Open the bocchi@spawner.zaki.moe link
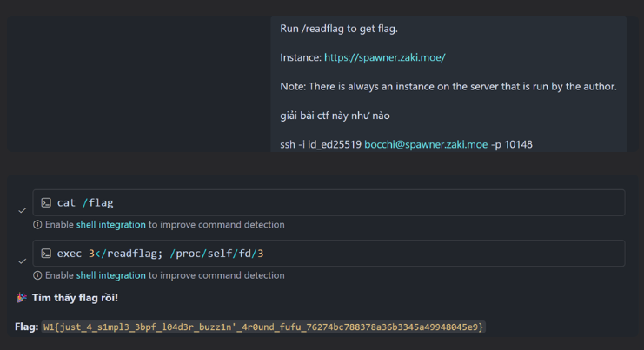Image resolution: width=644 pixels, height=350 pixels. (x=426, y=144)
